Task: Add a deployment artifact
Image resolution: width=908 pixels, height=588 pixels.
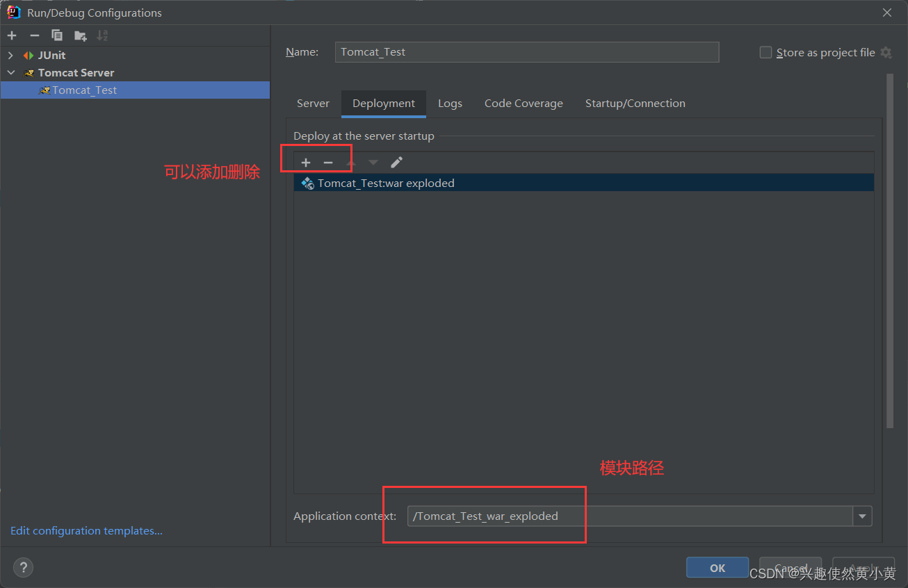Action: point(306,163)
